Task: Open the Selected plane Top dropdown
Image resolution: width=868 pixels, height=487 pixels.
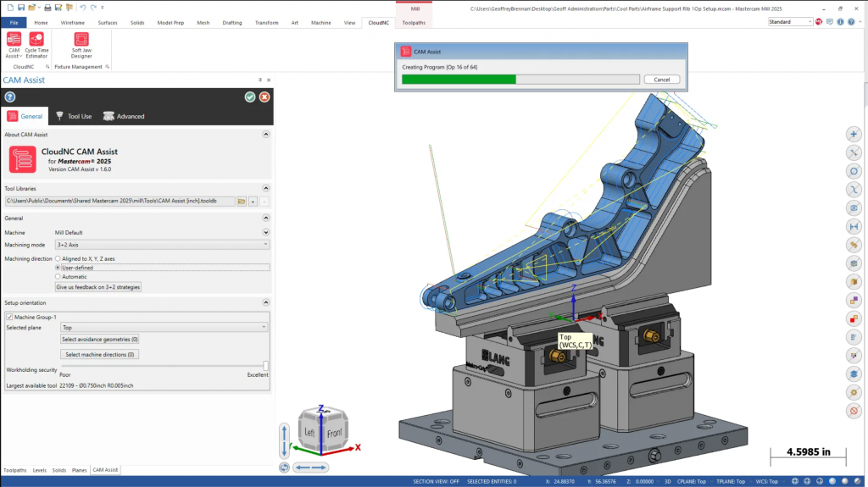Action: [x=164, y=328]
